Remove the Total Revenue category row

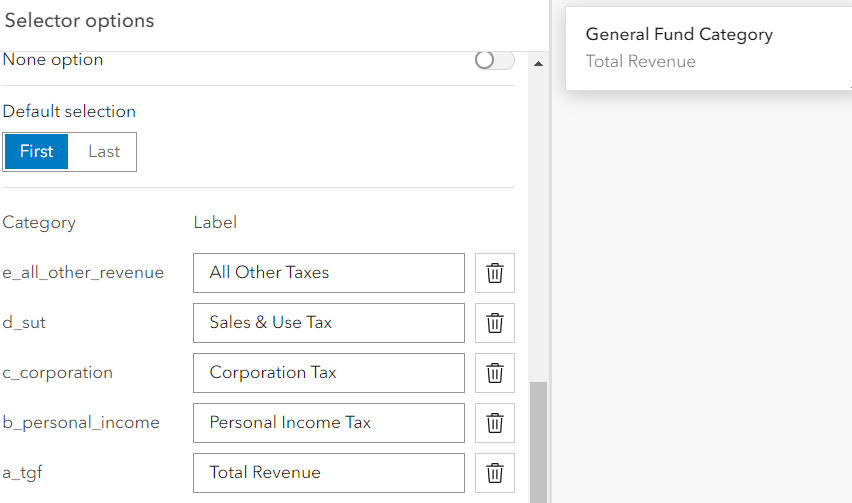(x=494, y=473)
